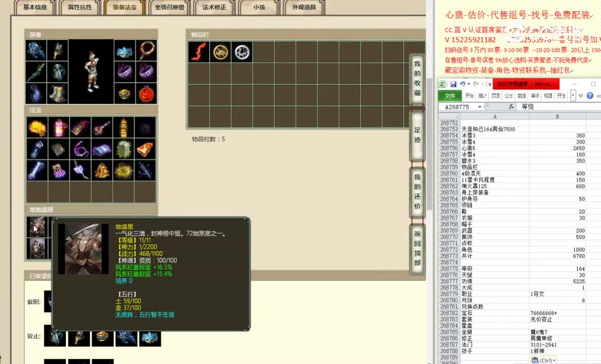Select the gold coin item in 物品栏
Image resolution: width=601 pixels, height=364 pixels.
coord(221,52)
